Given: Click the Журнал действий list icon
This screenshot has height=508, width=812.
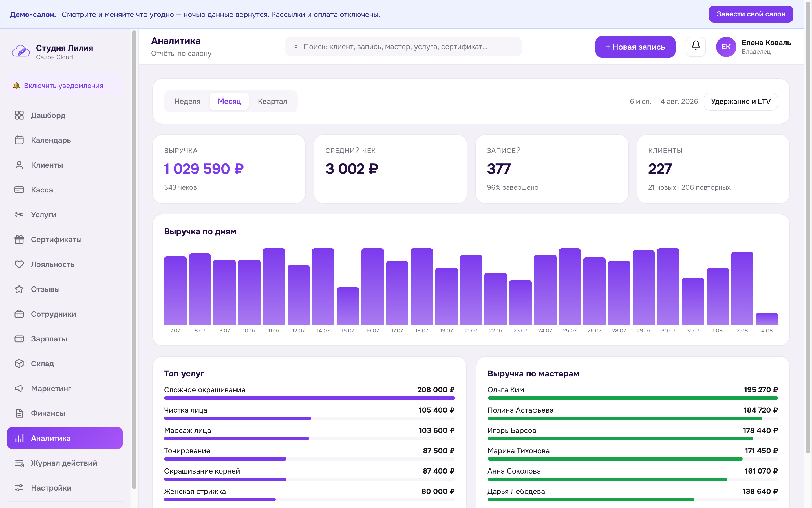Looking at the screenshot, I should pos(19,463).
